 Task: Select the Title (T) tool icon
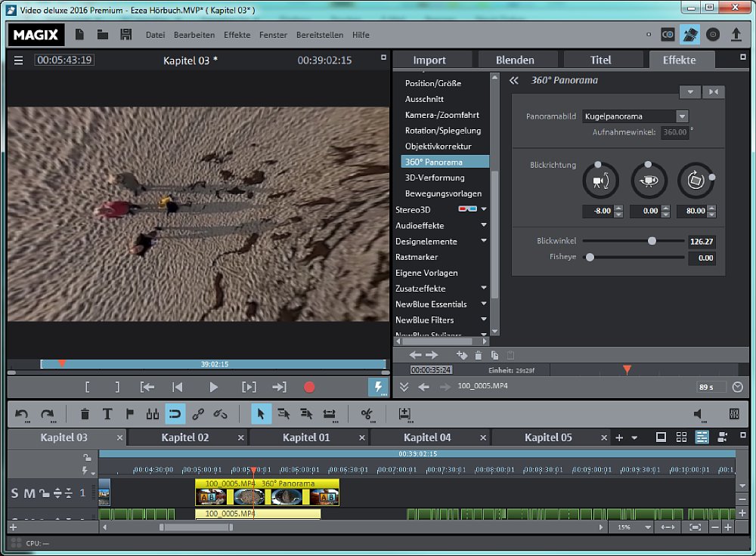pyautogui.click(x=107, y=414)
